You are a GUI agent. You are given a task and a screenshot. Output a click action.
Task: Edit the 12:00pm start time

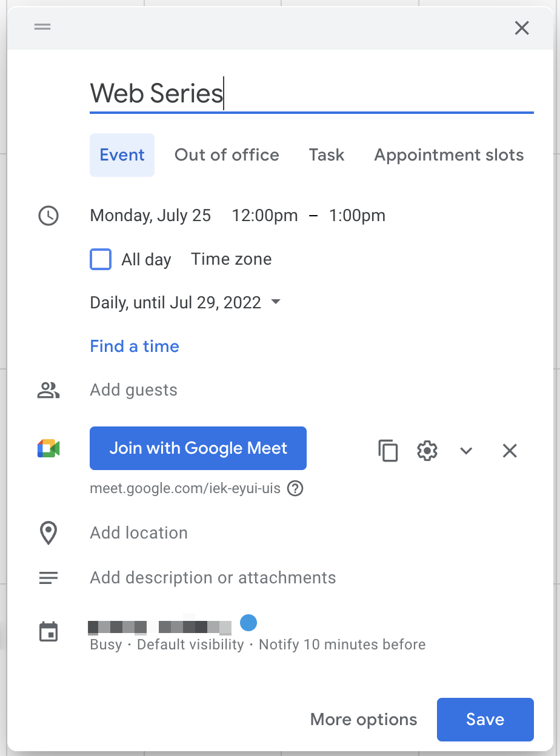(x=265, y=216)
